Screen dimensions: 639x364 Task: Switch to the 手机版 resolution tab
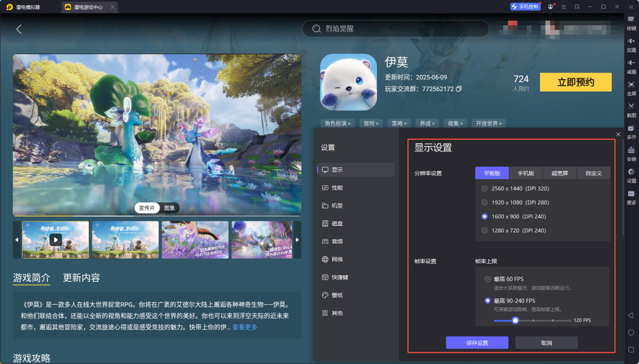coord(525,172)
